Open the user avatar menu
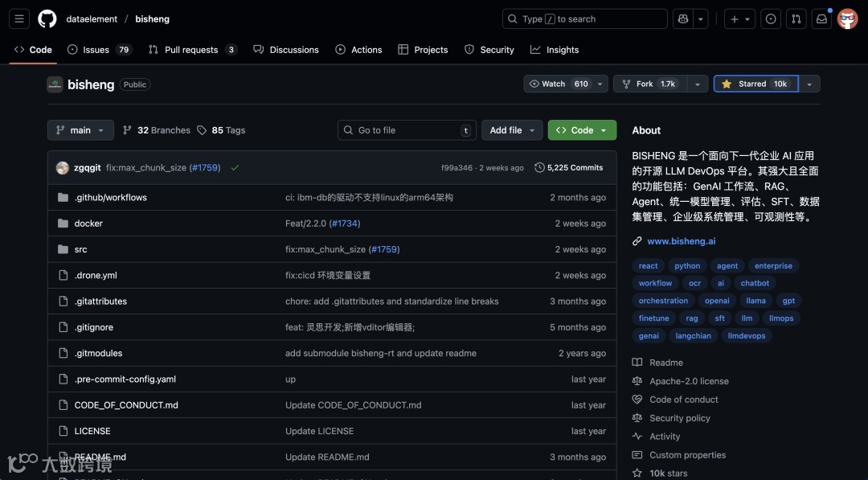868x480 pixels. tap(848, 18)
